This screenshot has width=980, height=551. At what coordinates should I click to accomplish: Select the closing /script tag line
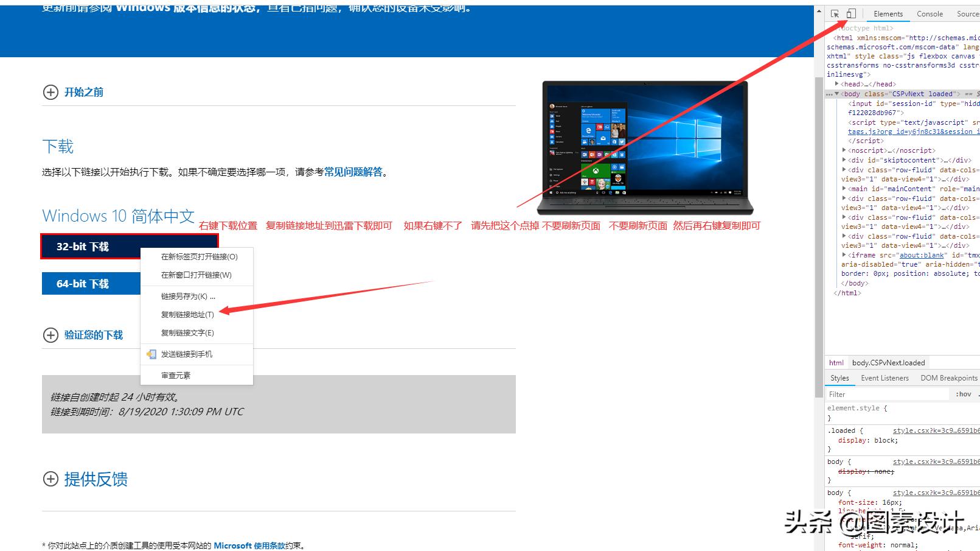(866, 141)
